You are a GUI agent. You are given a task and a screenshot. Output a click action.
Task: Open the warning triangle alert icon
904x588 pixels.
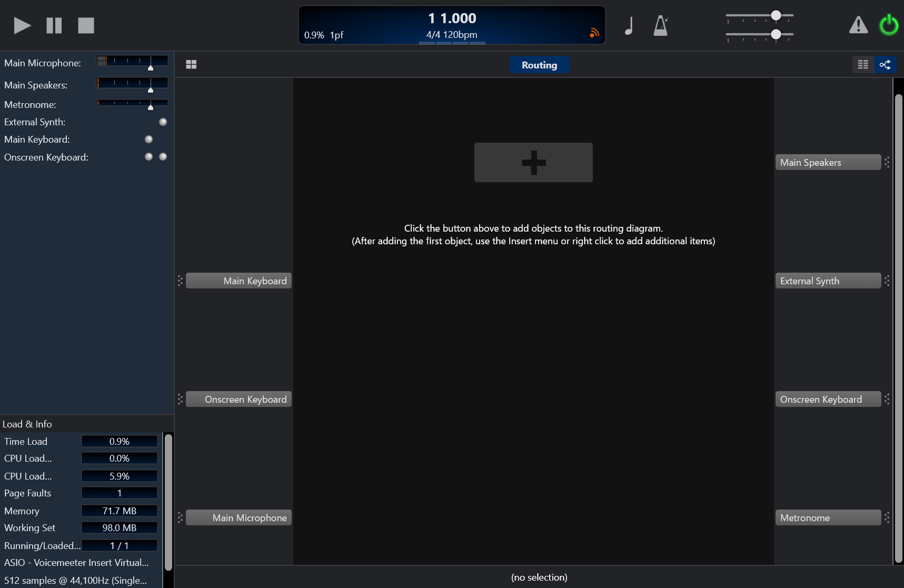tap(858, 25)
